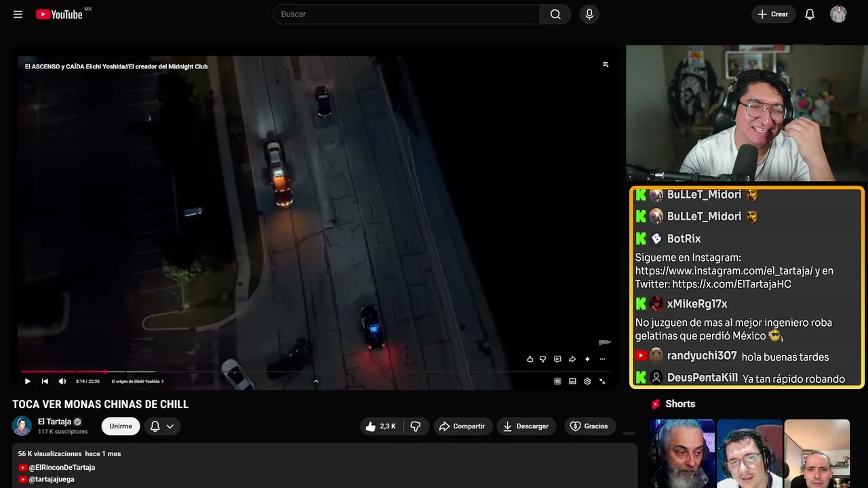Viewport: 868px width, 488px height.
Task: Open the Crear menu
Action: click(x=773, y=14)
